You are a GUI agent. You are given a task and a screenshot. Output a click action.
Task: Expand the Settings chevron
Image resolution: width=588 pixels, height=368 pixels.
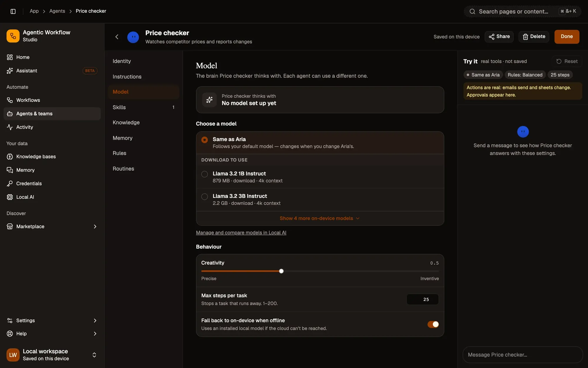pyautogui.click(x=95, y=320)
